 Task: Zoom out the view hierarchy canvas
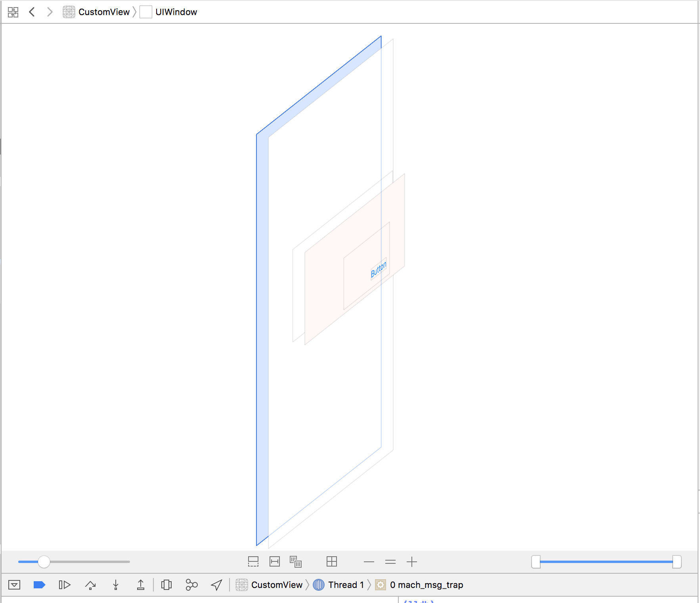tap(369, 562)
